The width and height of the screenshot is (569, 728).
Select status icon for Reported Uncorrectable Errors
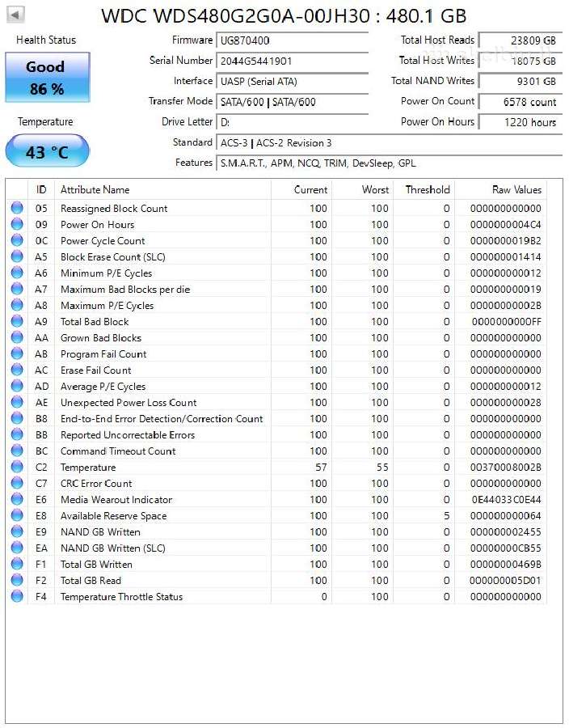tap(17, 434)
